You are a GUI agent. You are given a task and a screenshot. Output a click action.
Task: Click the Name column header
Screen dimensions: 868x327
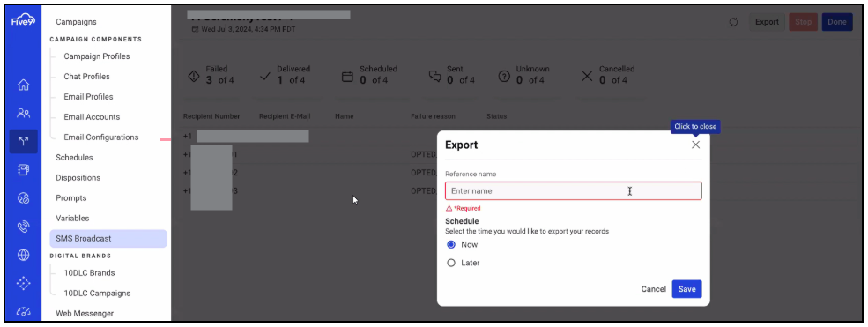[345, 116]
